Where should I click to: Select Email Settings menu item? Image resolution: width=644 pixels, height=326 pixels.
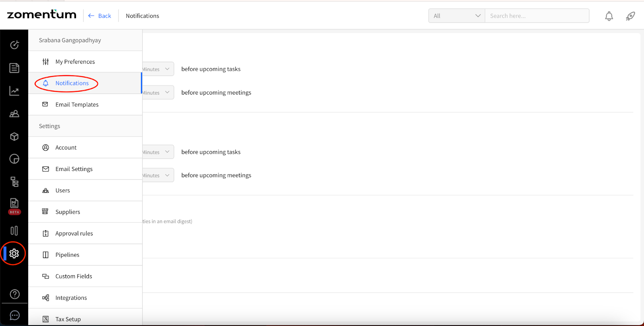[85, 169]
